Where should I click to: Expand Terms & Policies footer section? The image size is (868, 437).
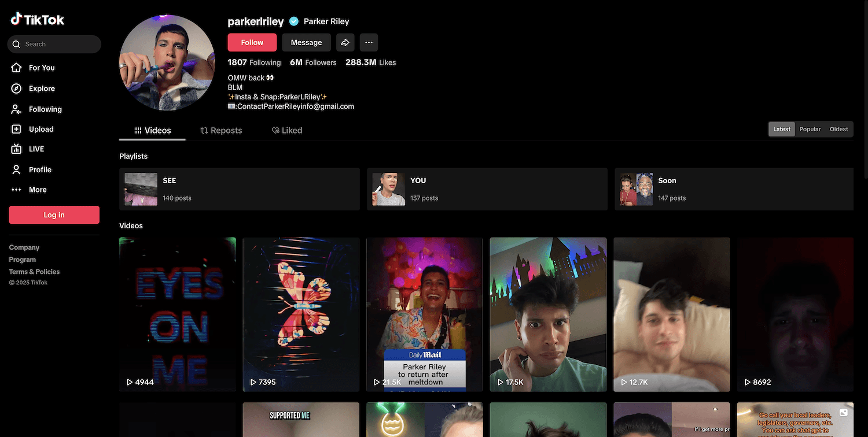tap(34, 272)
